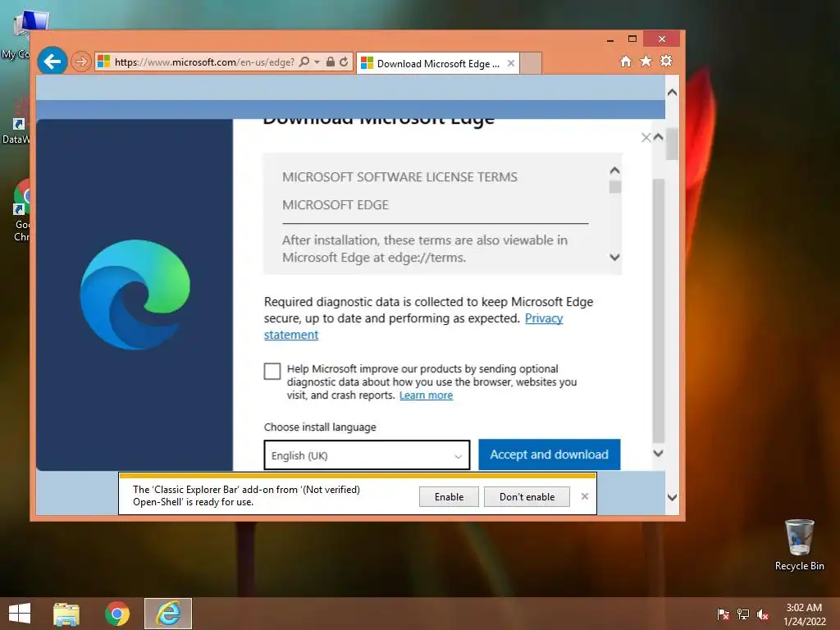Click the Internet Explorer taskbar icon
This screenshot has height=630, width=840.
click(x=167, y=614)
